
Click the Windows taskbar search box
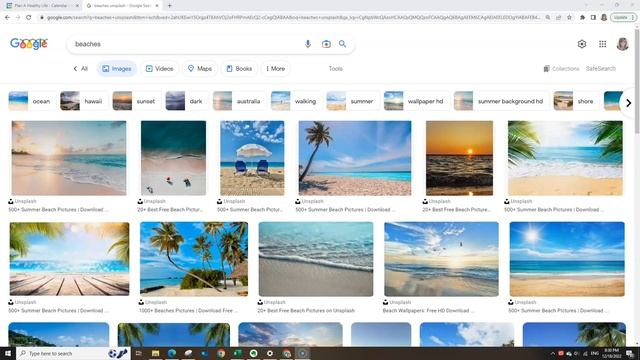74,353
